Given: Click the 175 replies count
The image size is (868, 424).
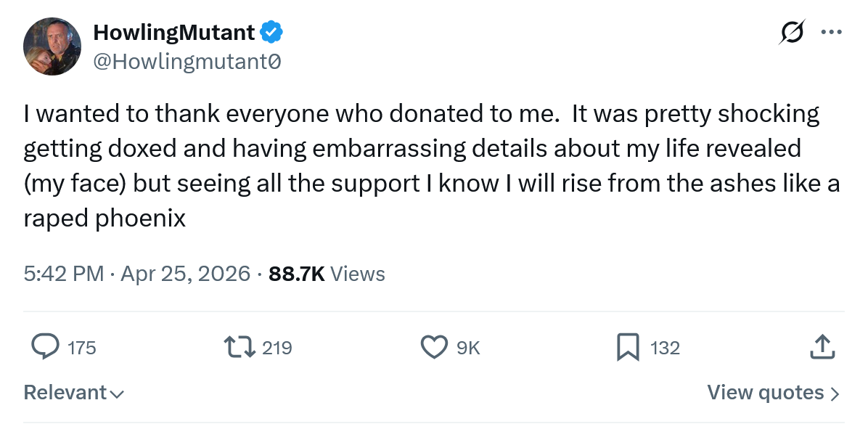Looking at the screenshot, I should [x=81, y=348].
